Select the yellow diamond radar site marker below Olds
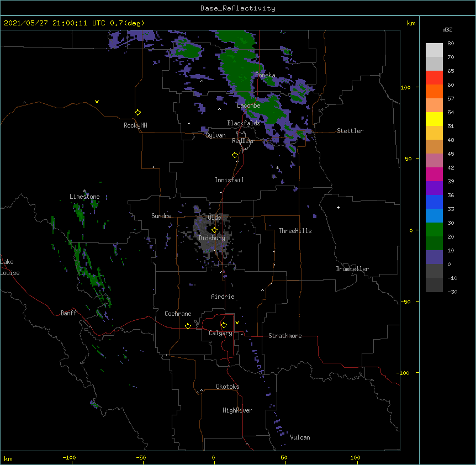This screenshot has height=465, width=476. tap(214, 230)
